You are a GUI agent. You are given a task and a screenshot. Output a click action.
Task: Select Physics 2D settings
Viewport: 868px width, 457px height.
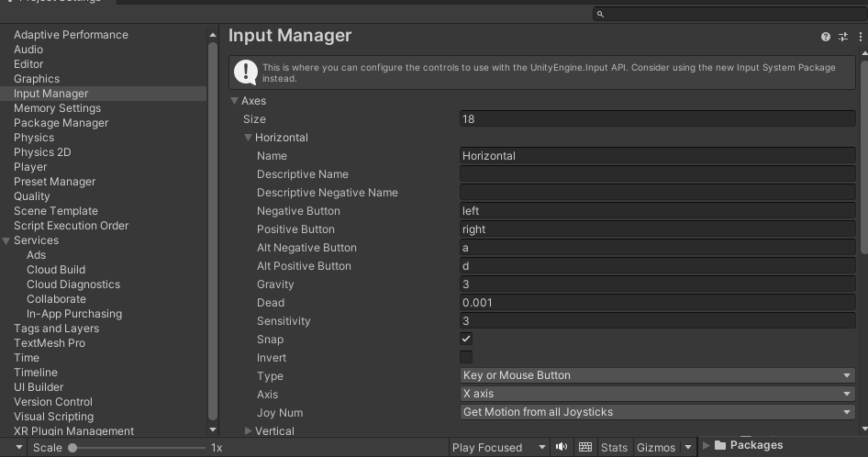pos(42,151)
